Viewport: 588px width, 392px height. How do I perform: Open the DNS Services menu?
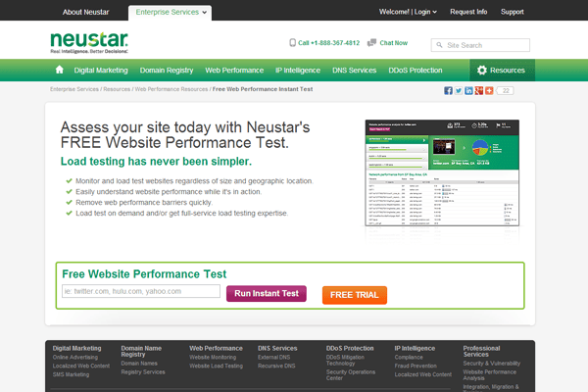tap(355, 71)
